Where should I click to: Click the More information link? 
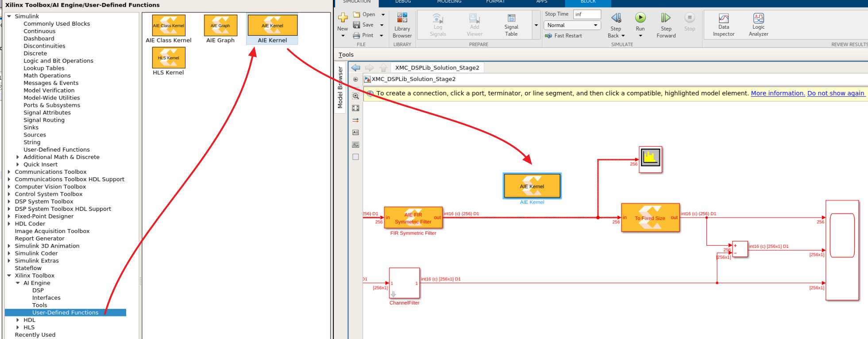778,93
